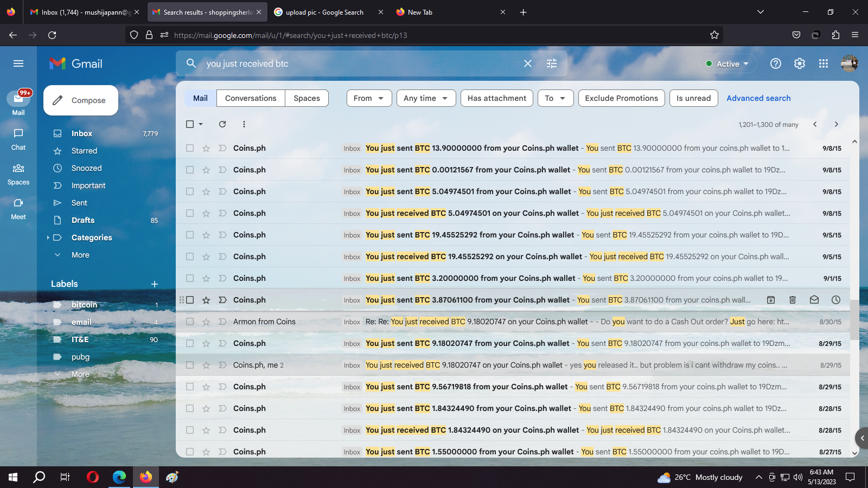This screenshot has width=868, height=488.
Task: Open Gmail main menu hamburger icon
Action: click(18, 63)
